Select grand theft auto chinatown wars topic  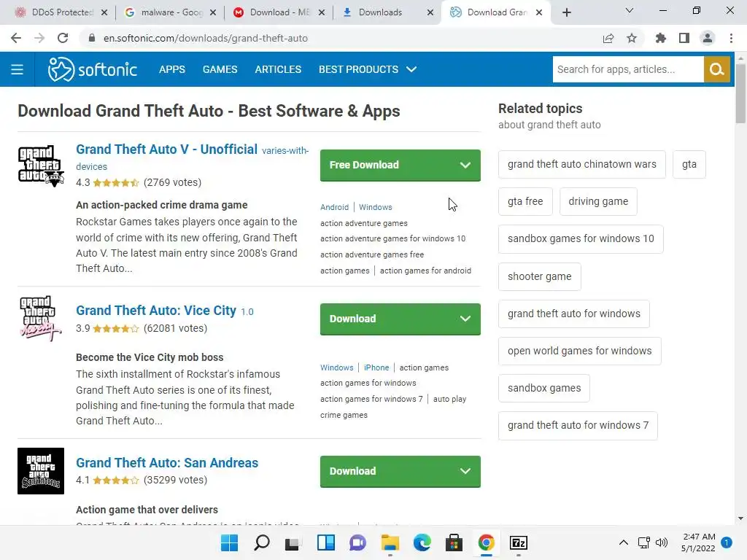[581, 164]
